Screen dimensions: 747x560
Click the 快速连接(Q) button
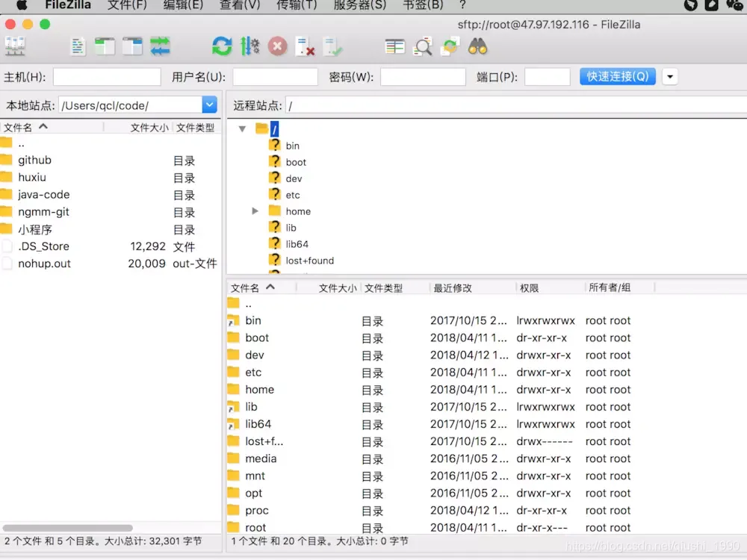click(x=618, y=77)
